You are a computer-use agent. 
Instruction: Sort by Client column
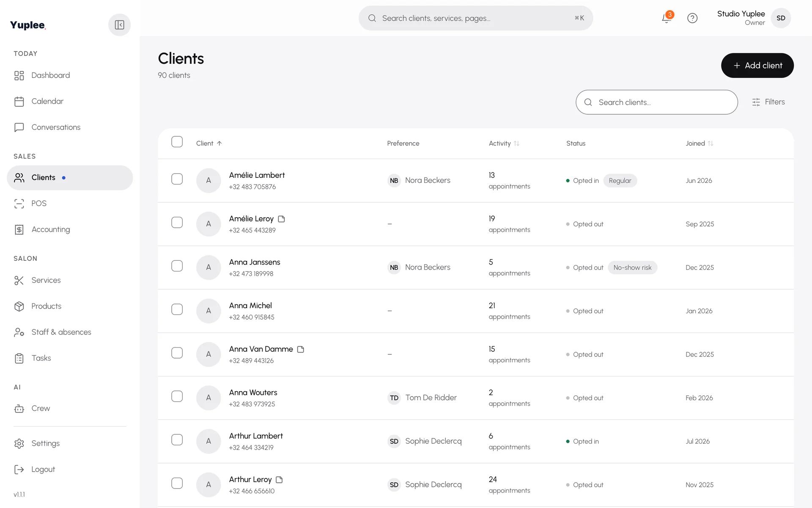tap(209, 144)
